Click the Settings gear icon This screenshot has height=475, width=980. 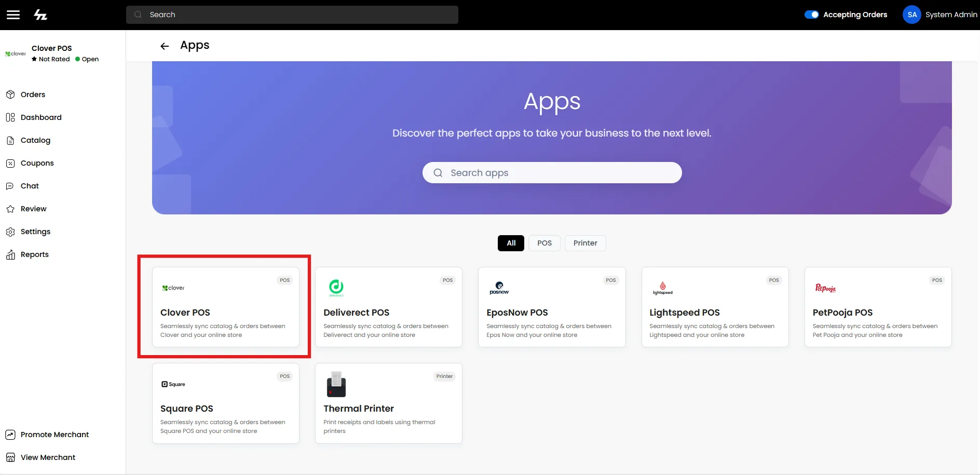(x=10, y=232)
